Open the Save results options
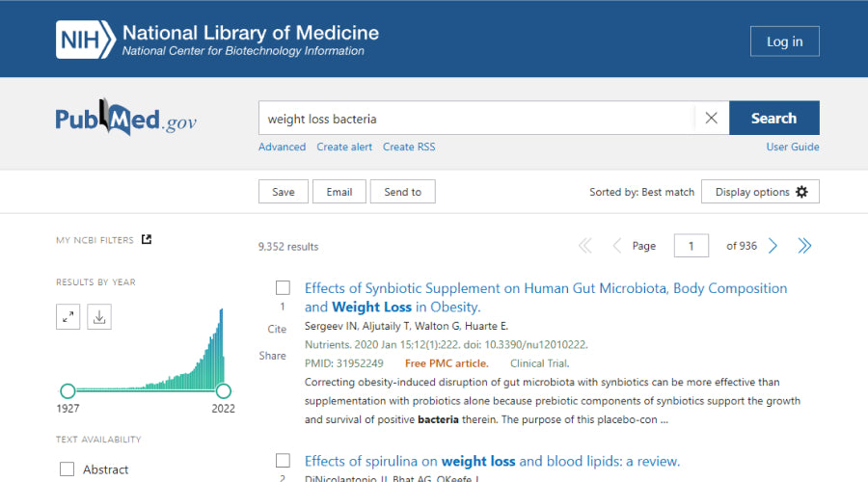This screenshot has height=482, width=868. pyautogui.click(x=283, y=192)
